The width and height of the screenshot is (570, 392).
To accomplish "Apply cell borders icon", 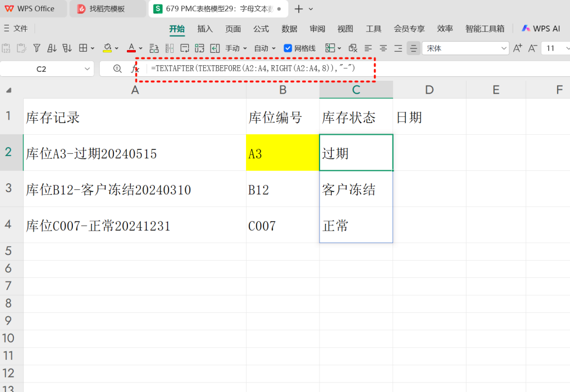I will click(x=83, y=48).
